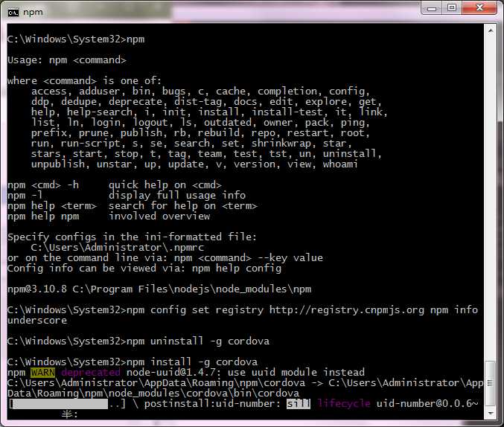
Task: Click the word 'uninstall' in command list
Action: click(x=349, y=154)
